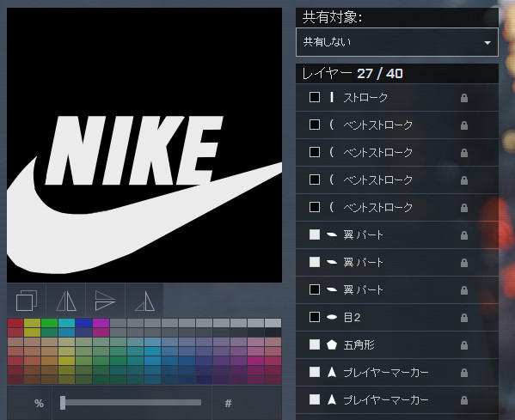The width and height of the screenshot is (515, 420).
Task: Click the レイヤー 27 / 40 header
Action: coord(397,74)
